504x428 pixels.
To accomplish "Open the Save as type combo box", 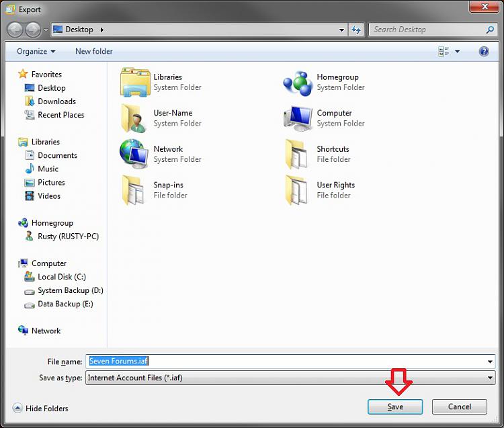I will 290,378.
